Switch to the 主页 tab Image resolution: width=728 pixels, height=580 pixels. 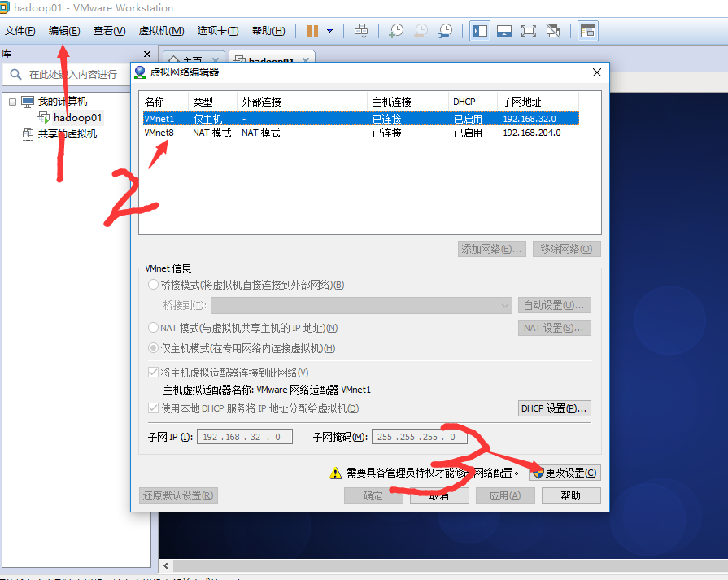193,59
